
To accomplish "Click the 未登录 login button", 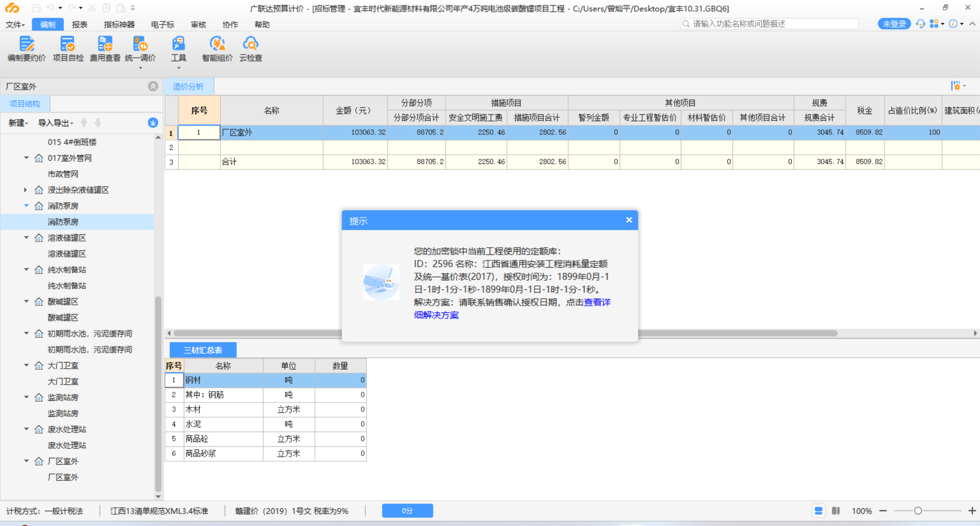I will click(x=894, y=24).
